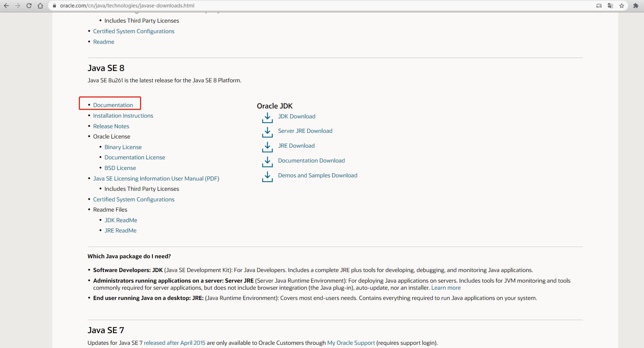The height and width of the screenshot is (348, 644).
Task: Open the top Readme link
Action: [104, 42]
